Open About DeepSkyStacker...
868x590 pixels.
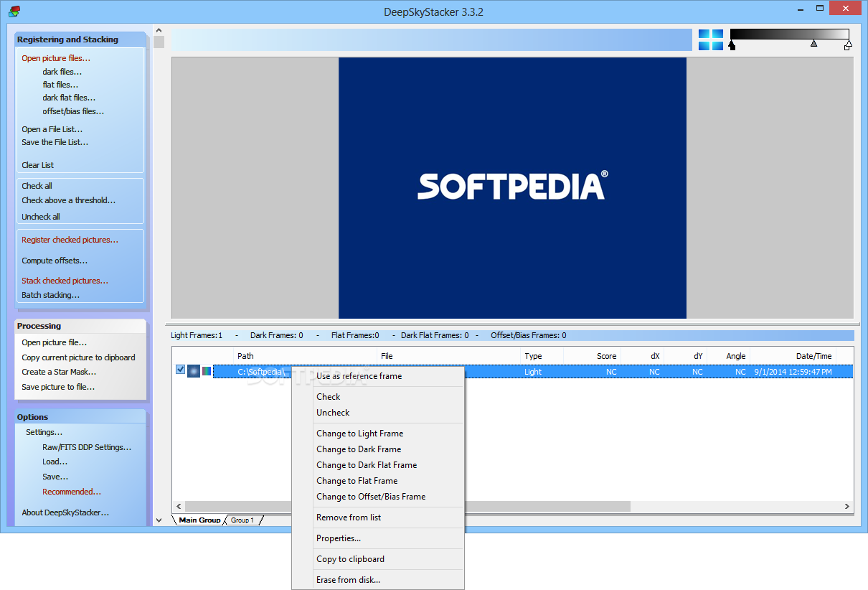65,512
